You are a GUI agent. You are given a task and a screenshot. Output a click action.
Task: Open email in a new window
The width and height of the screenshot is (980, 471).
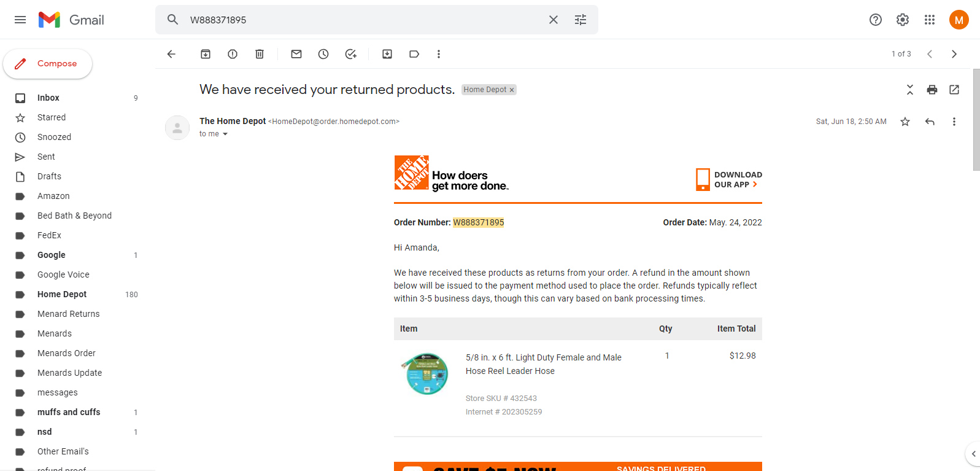point(954,90)
